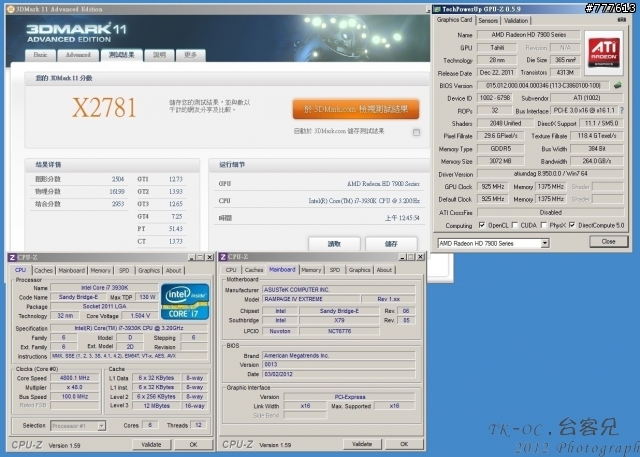Select the Graphics Card tab in GPU-Z
The image size is (640, 457).
point(454,20)
